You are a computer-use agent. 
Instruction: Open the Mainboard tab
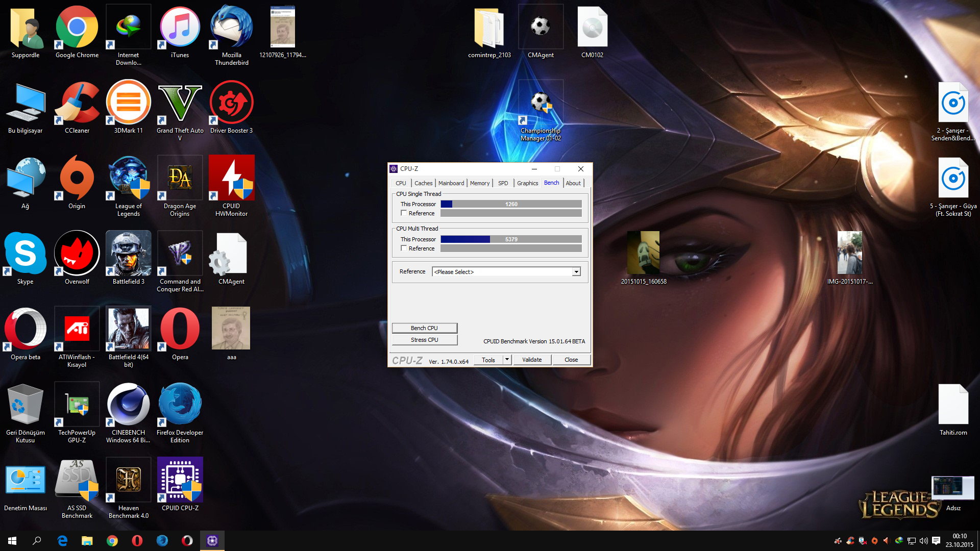[x=451, y=183]
